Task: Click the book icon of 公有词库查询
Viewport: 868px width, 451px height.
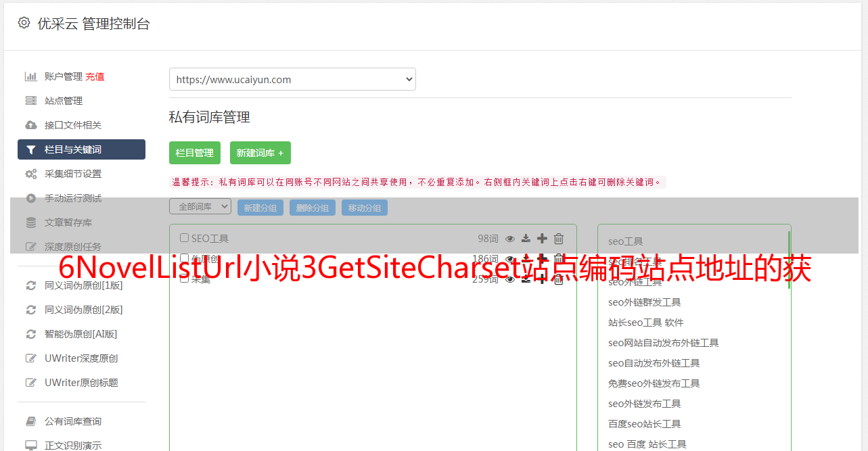Action: [30, 421]
